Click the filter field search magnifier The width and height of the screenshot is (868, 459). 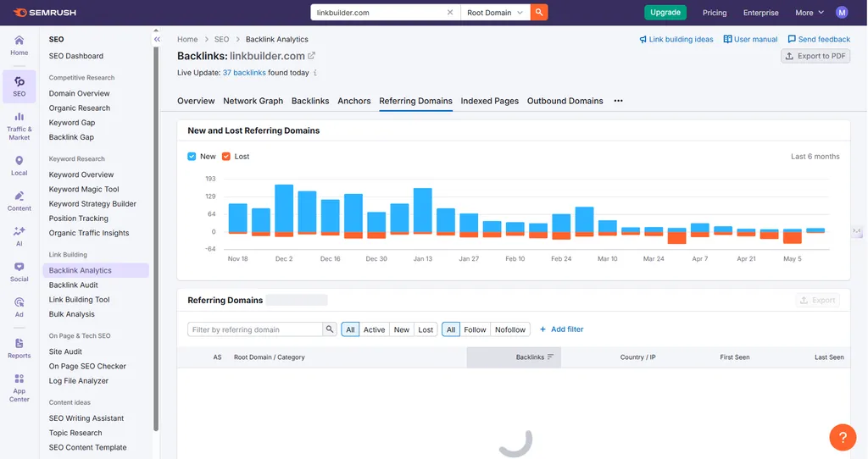pos(330,329)
